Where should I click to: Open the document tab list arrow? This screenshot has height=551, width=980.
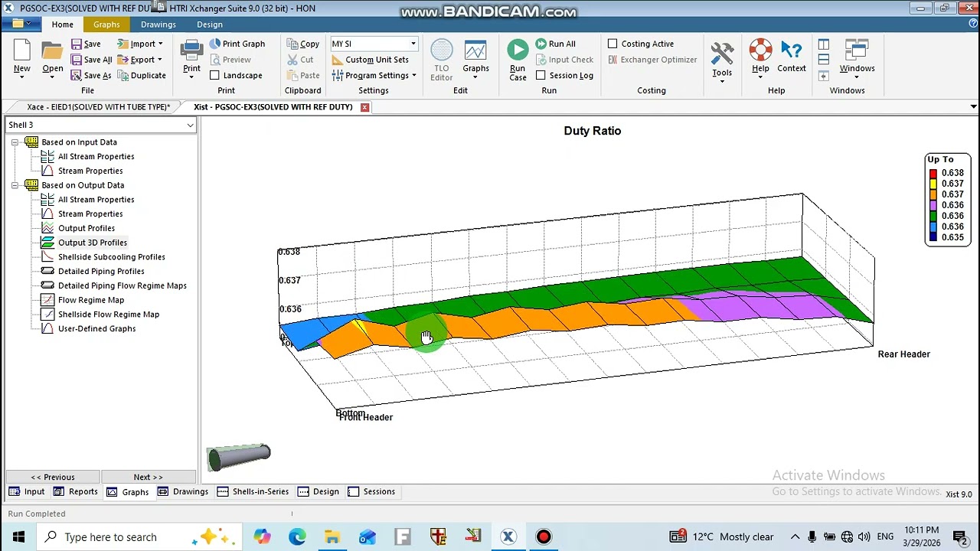973,107
